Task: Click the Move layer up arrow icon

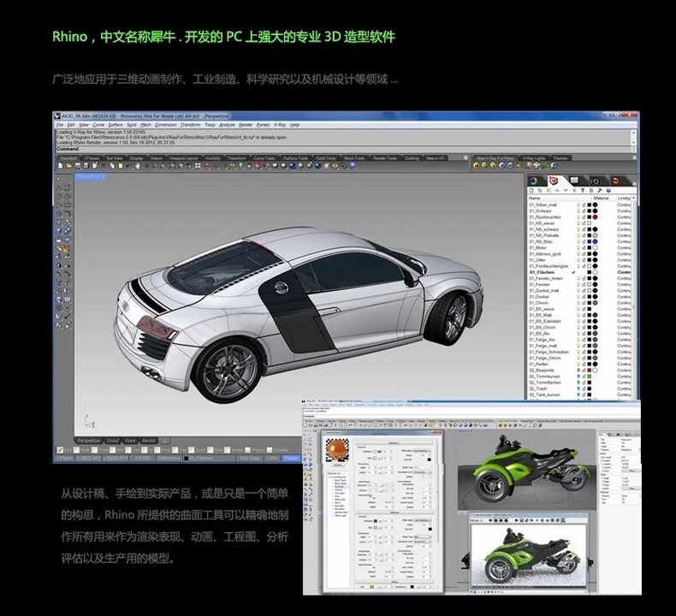Action: [557, 190]
